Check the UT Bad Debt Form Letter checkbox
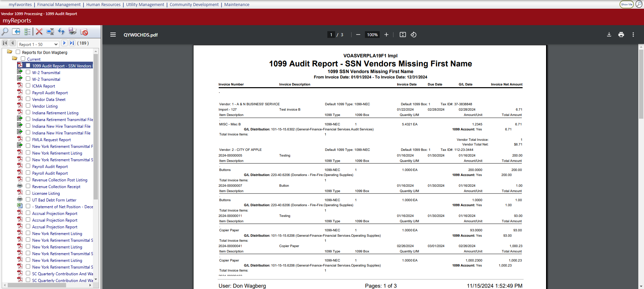The width and height of the screenshot is (644, 289). (28, 199)
